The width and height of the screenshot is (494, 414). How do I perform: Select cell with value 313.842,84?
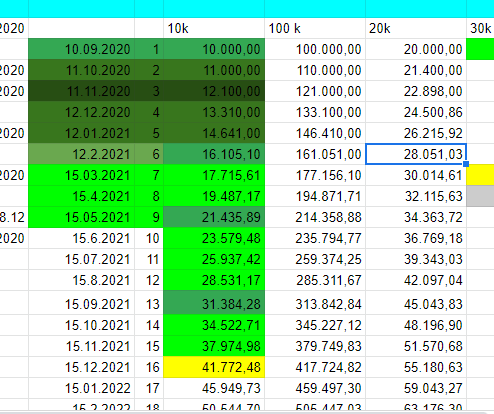[315, 304]
